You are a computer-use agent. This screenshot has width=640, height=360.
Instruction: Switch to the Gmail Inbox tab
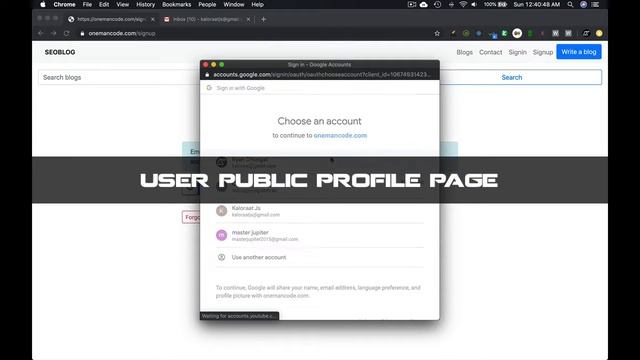(x=206, y=19)
